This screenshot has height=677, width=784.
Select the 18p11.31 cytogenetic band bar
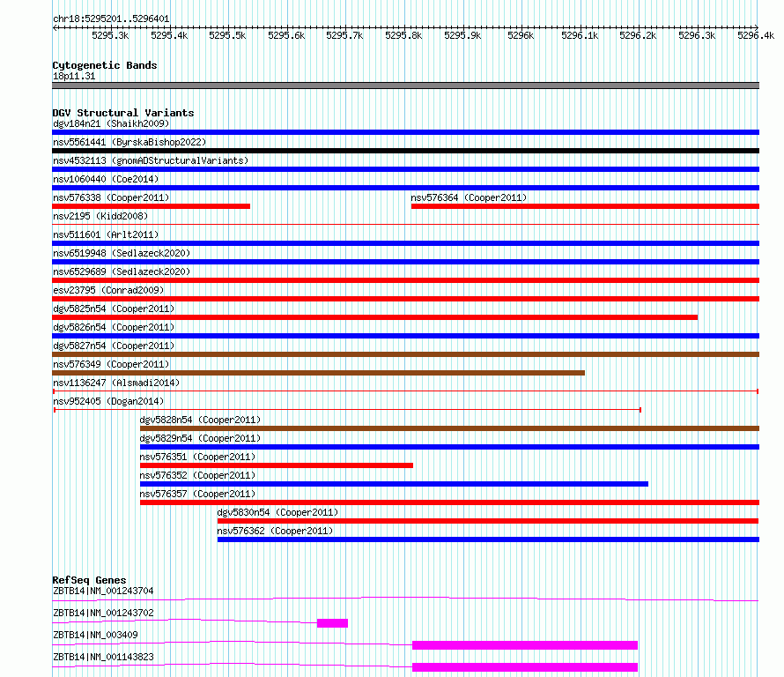pos(405,86)
